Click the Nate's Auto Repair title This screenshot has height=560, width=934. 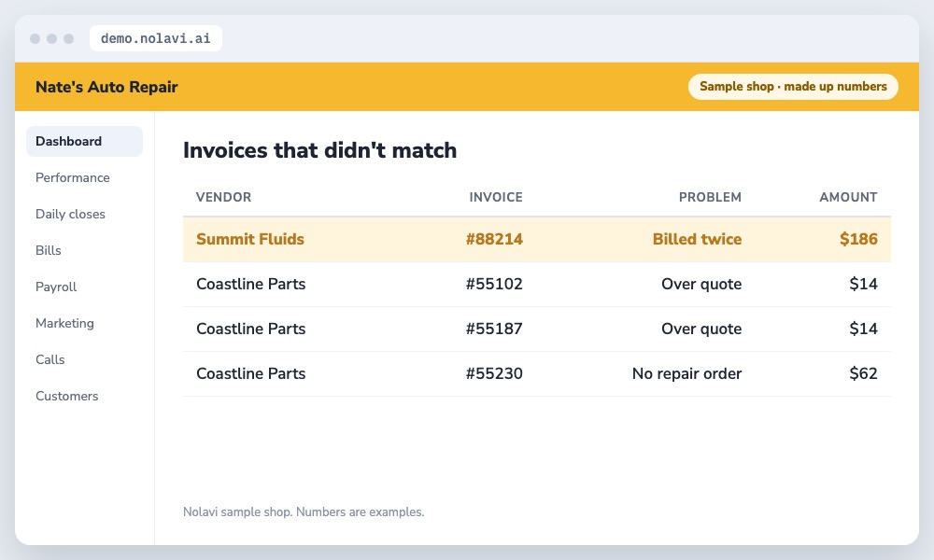(106, 87)
